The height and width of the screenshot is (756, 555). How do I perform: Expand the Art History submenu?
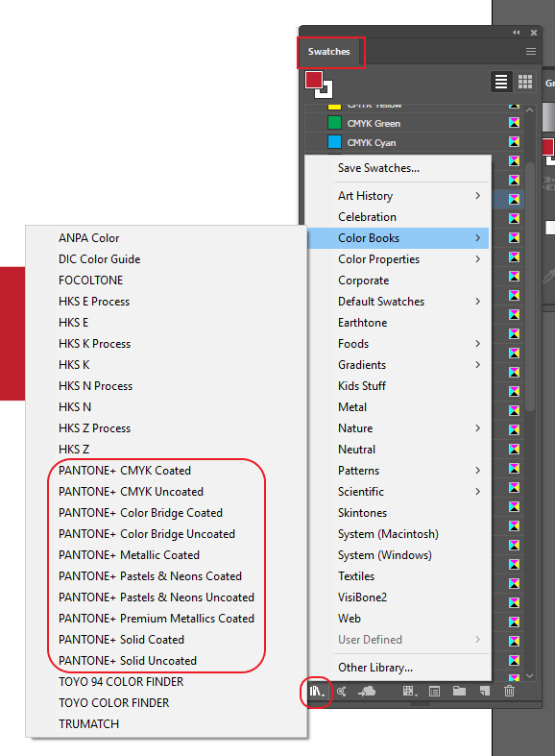(x=398, y=196)
